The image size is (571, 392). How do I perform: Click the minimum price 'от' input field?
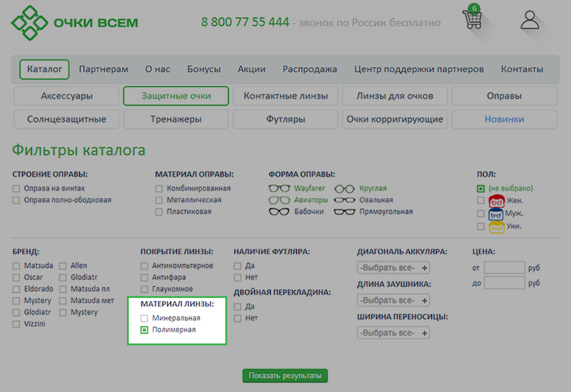click(x=504, y=268)
